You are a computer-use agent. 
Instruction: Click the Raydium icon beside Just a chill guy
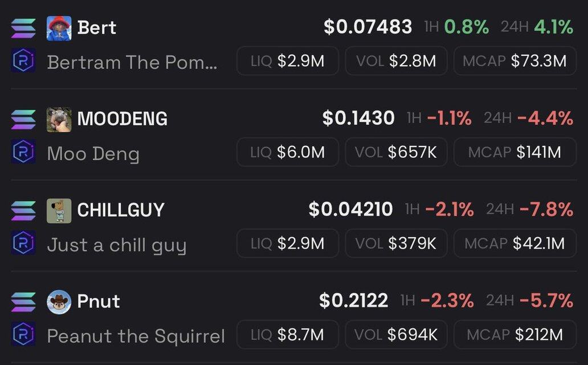[23, 242]
